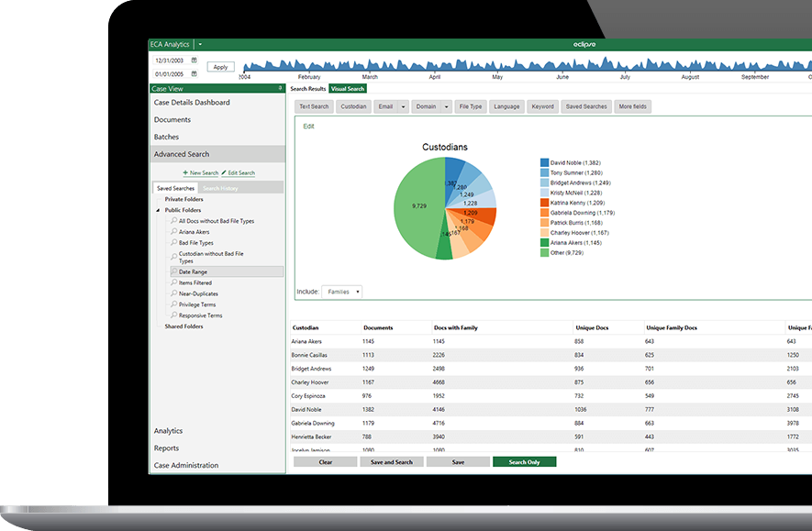Select Private Folders tree node
This screenshot has width=812, height=531.
184,199
